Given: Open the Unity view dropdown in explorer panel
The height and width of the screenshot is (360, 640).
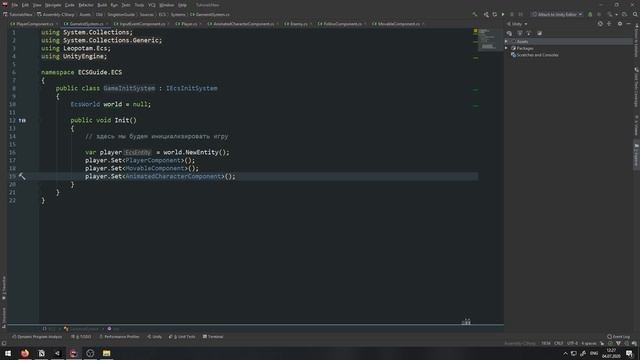Looking at the screenshot, I should click(x=517, y=24).
